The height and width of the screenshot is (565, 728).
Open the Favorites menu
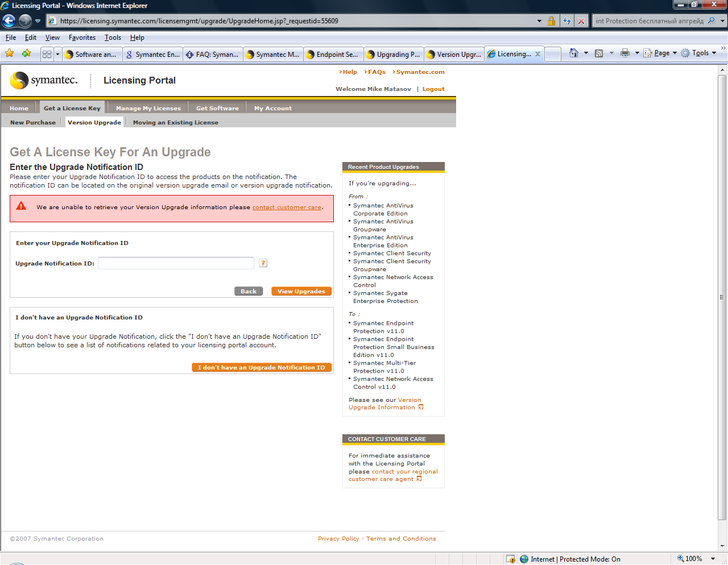coord(82,38)
